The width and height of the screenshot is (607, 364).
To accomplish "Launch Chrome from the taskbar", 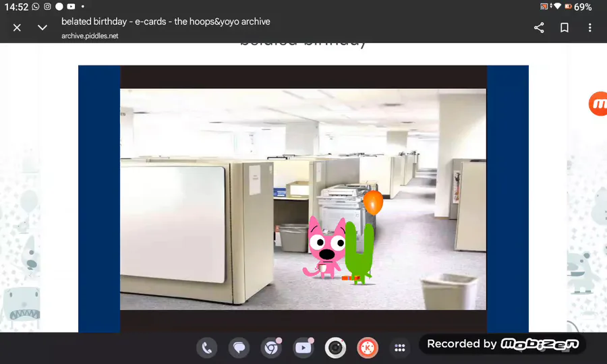I will (x=271, y=348).
